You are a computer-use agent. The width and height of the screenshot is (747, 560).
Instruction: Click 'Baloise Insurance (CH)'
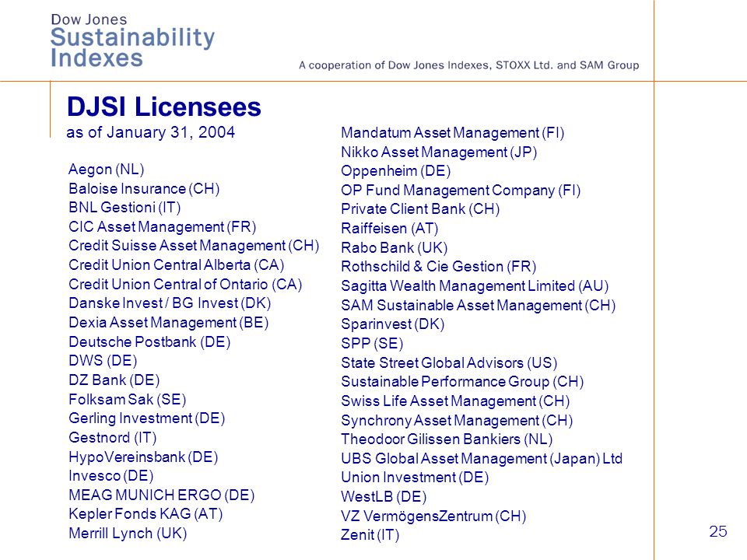(x=144, y=188)
